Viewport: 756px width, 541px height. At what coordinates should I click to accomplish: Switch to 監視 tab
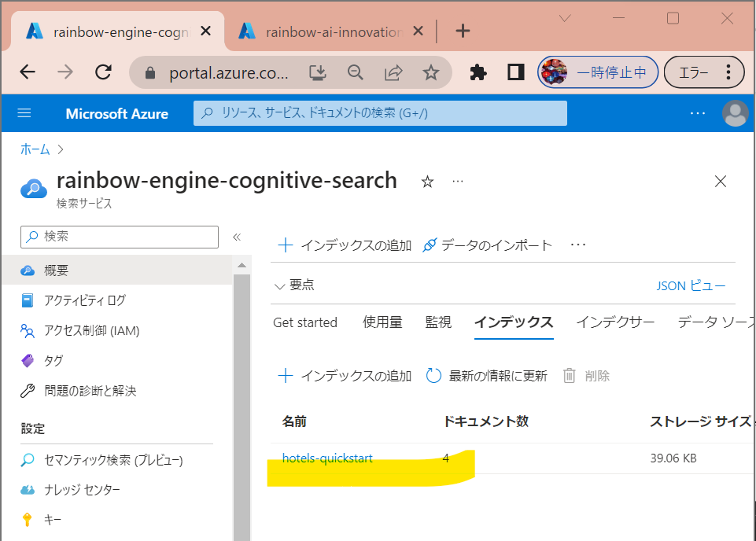tap(438, 322)
